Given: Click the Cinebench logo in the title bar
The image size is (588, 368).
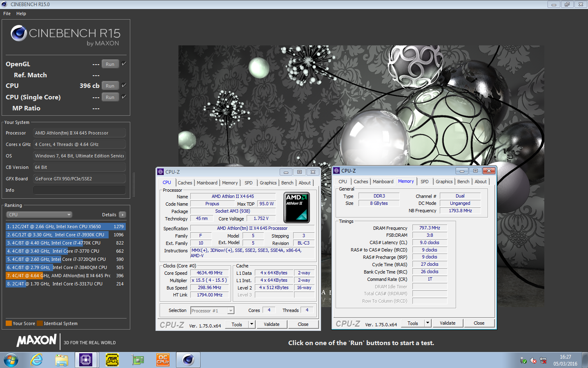Looking at the screenshot, I should 4,4.
